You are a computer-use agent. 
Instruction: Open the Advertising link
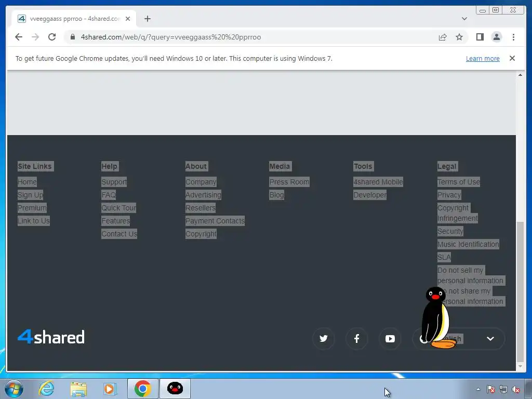click(203, 195)
